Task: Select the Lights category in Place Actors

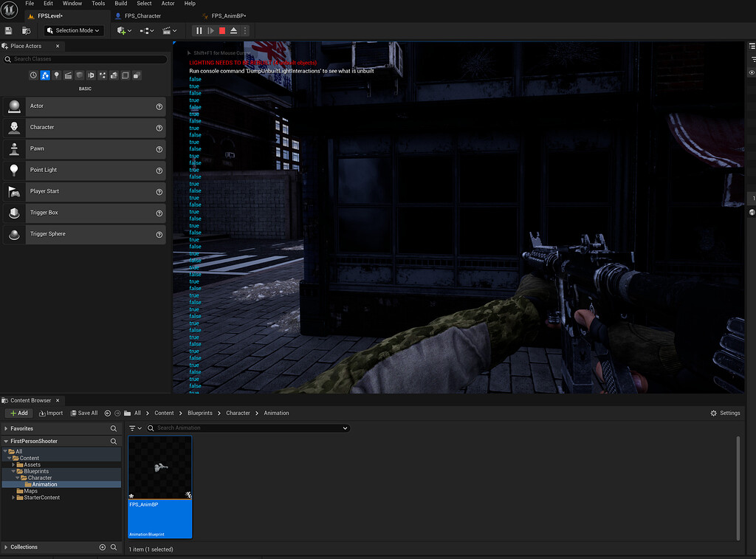Action: [57, 75]
